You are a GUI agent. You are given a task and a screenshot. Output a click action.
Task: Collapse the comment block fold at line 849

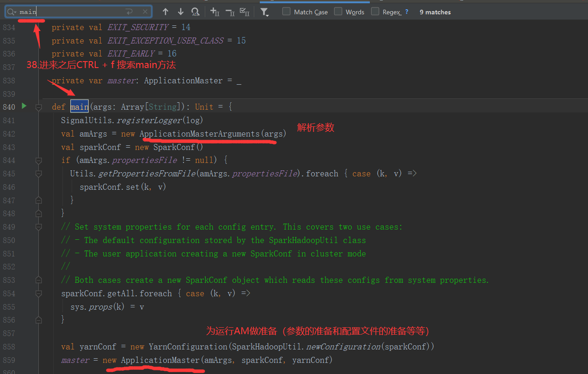click(39, 227)
